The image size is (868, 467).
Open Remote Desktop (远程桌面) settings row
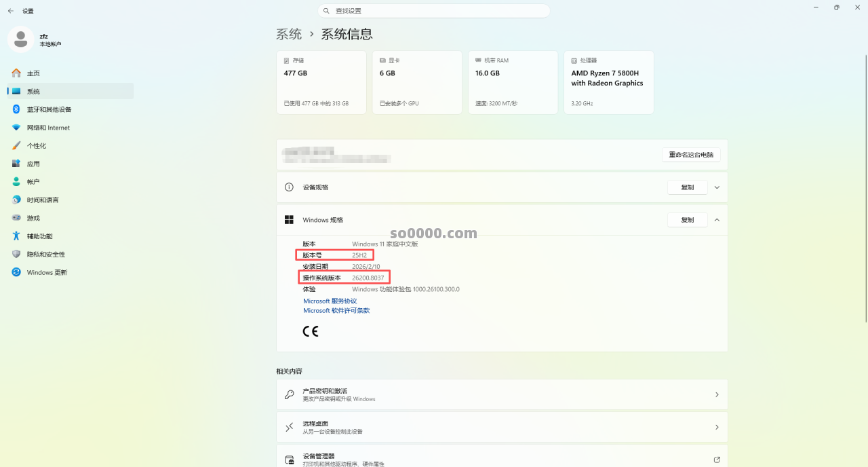(x=501, y=427)
